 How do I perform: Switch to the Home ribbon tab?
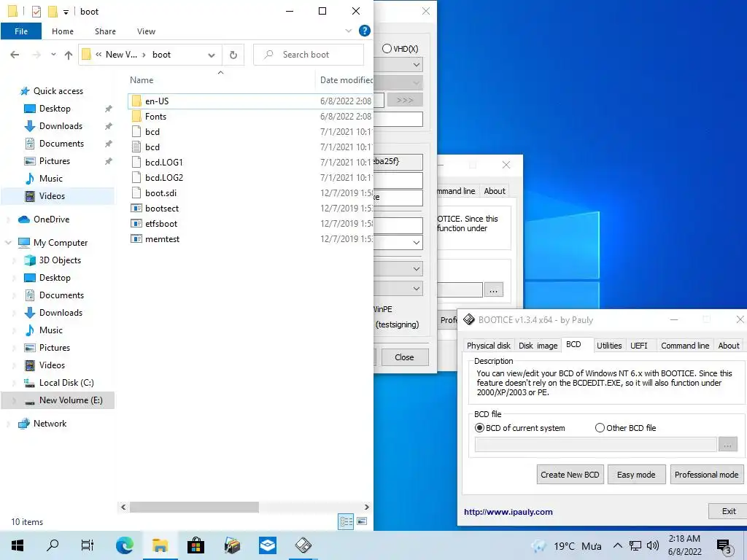pos(63,31)
